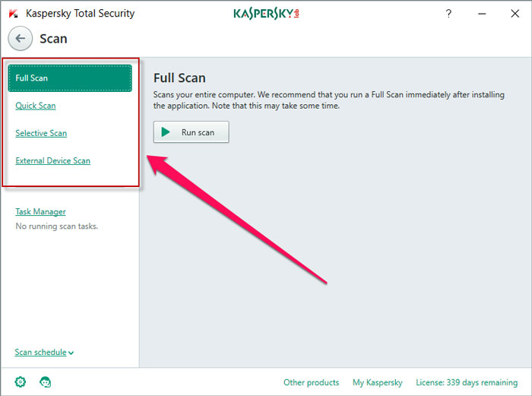
Task: Close the Kaspersky Total Security window
Action: 515,14
